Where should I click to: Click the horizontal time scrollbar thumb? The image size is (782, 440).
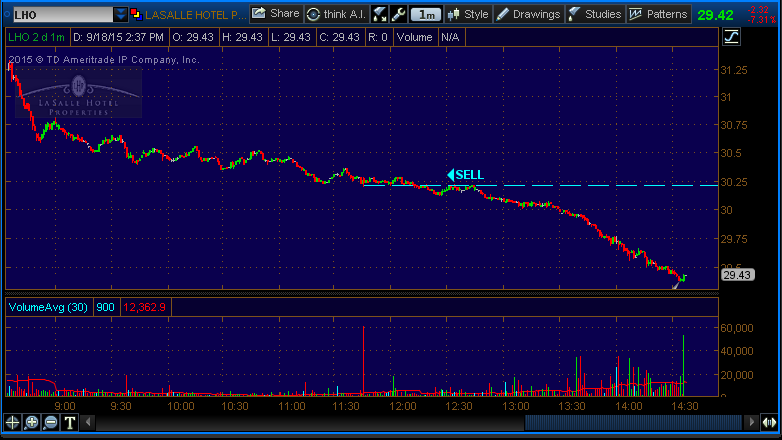click(632, 422)
